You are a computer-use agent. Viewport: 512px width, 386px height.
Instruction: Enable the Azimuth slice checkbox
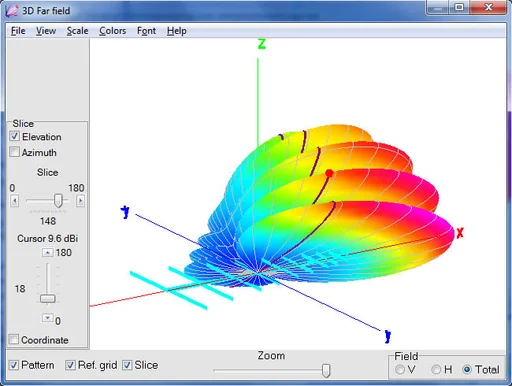coord(14,152)
